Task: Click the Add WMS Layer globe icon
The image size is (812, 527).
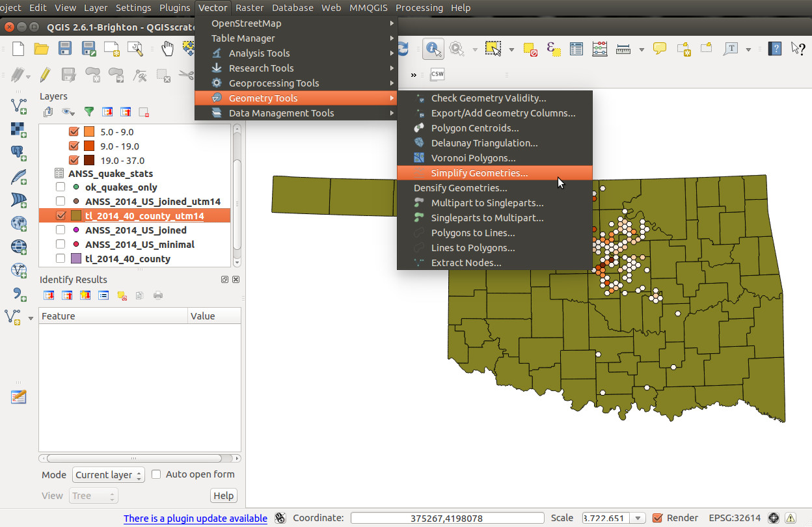Action: tap(19, 223)
